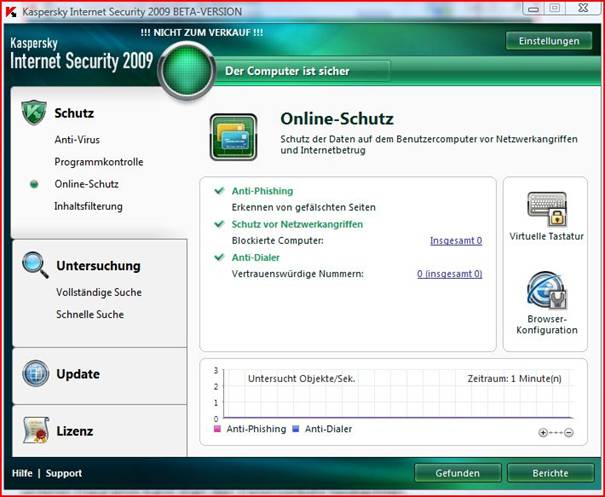Click the Gefunden button
This screenshot has width=605, height=497.
(x=458, y=473)
